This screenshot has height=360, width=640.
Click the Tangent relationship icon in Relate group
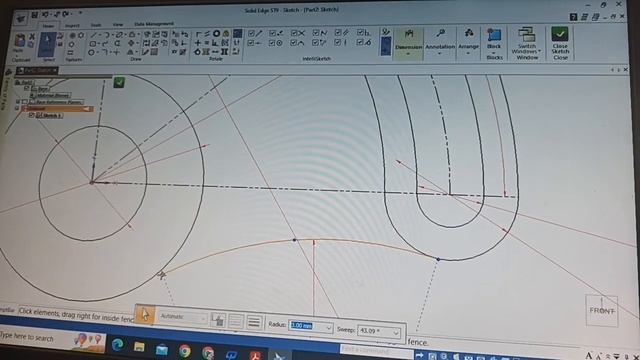point(198,52)
